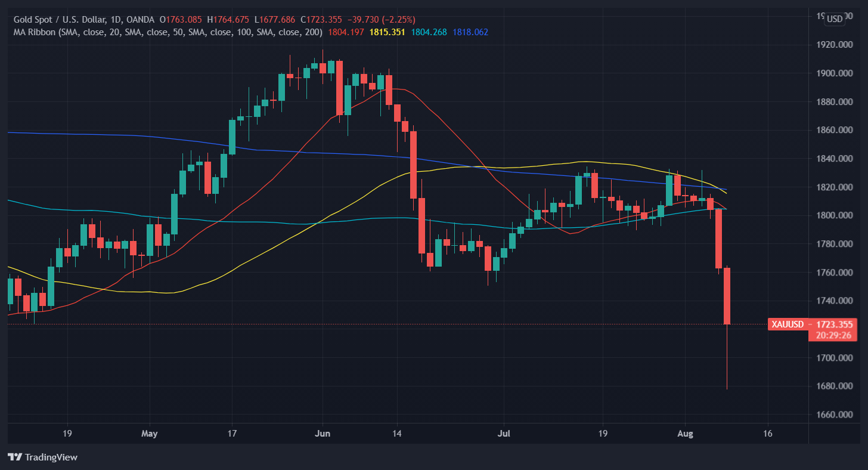
Task: Click the 1820.000 price axis label
Action: (835, 187)
